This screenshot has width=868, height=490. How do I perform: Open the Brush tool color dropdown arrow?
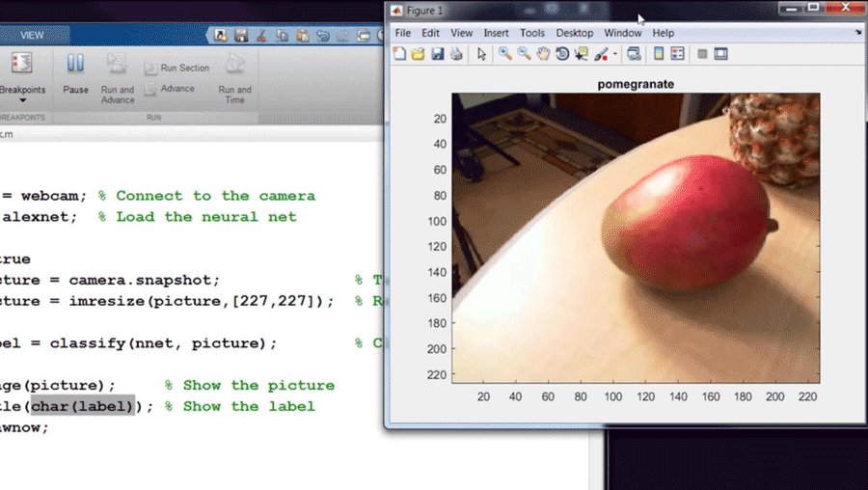click(x=615, y=55)
